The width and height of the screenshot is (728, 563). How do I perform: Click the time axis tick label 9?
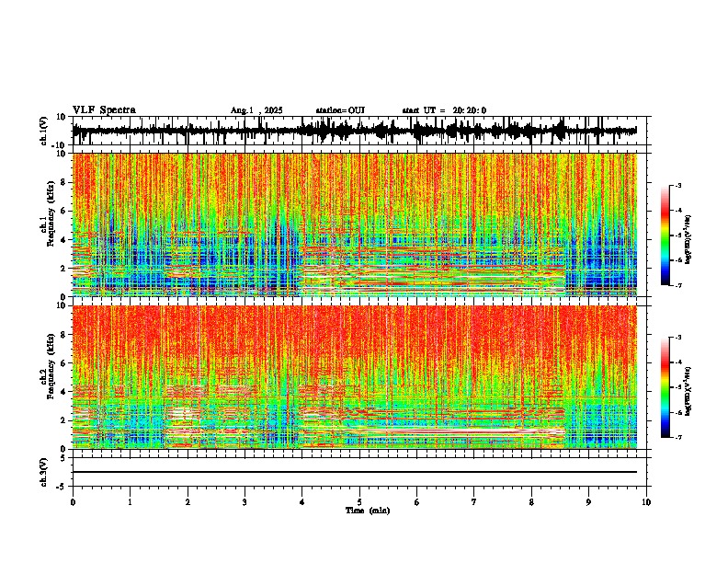pos(588,502)
